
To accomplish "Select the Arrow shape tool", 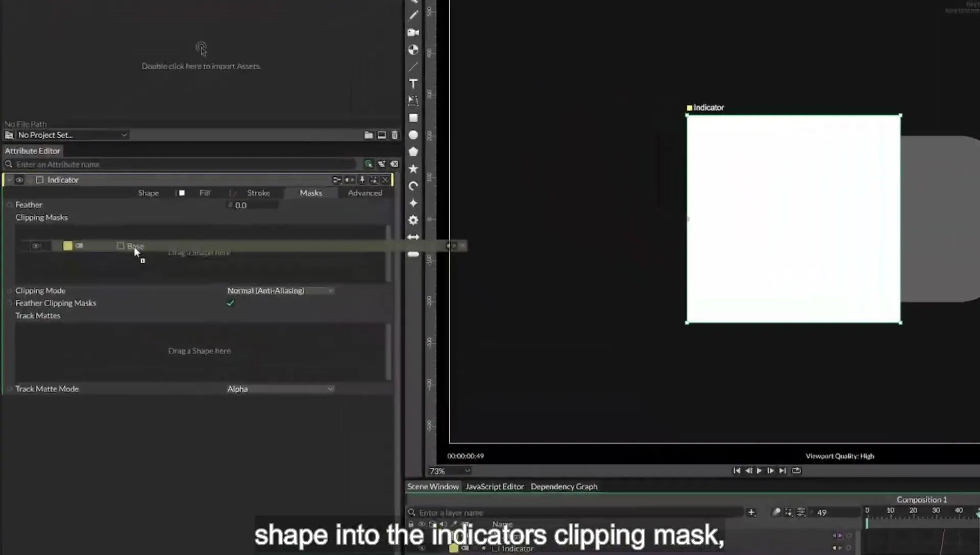I will click(413, 237).
